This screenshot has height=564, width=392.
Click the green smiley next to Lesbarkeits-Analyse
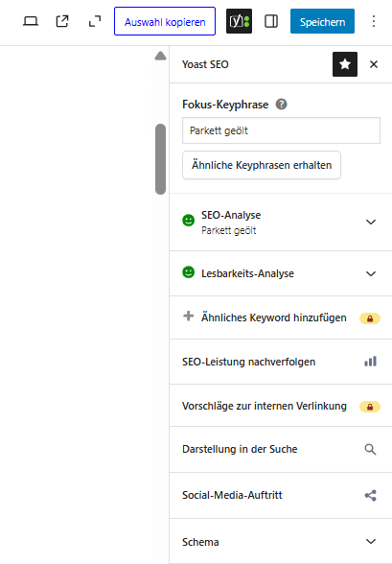(188, 272)
